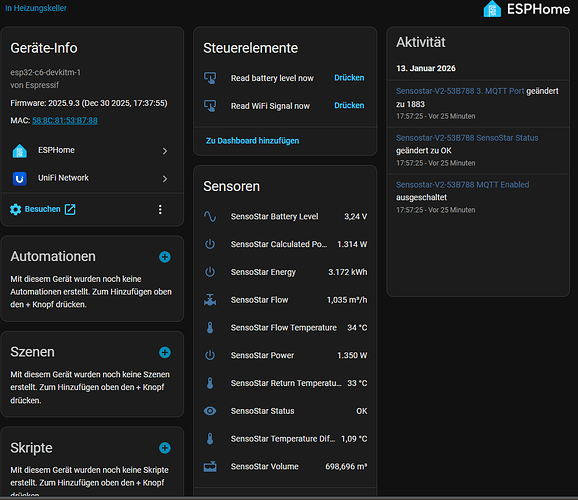Click Zu Dashboard hinzufügen
This screenshot has height=500, width=578.
[253, 141]
